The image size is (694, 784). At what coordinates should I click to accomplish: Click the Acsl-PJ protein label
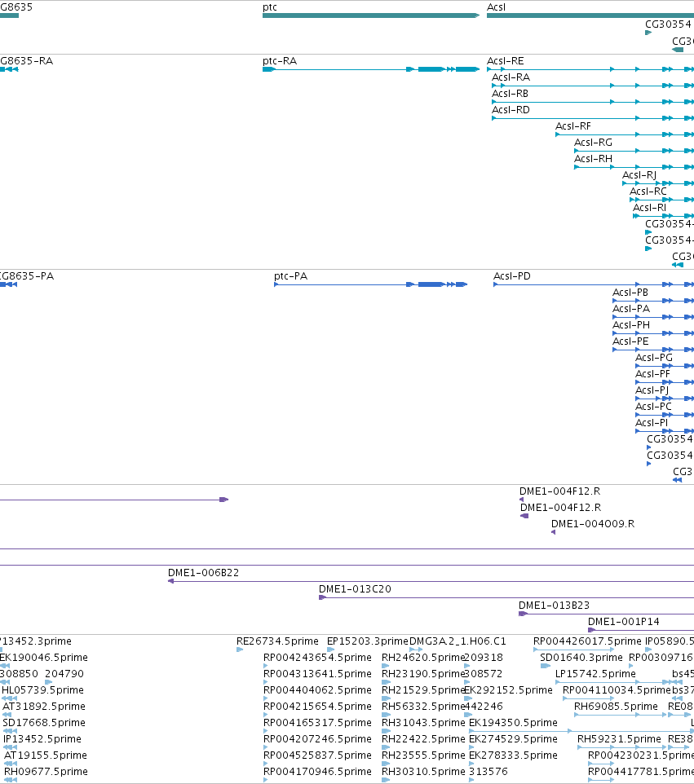[x=652, y=390]
